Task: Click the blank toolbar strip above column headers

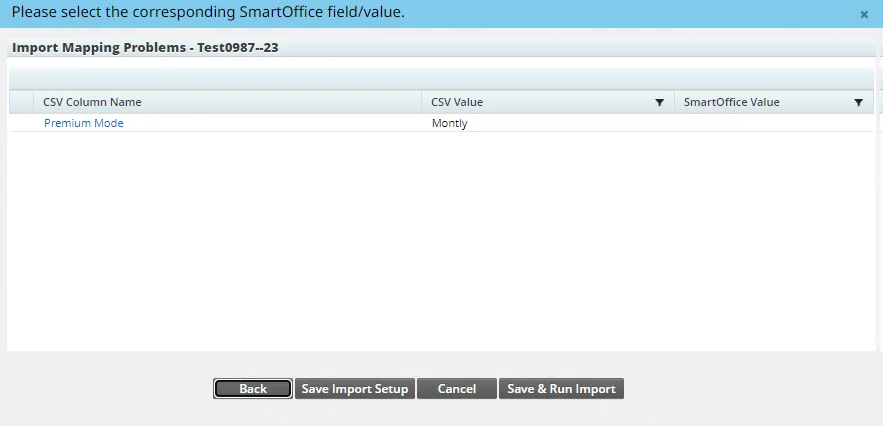Action: pos(440,79)
